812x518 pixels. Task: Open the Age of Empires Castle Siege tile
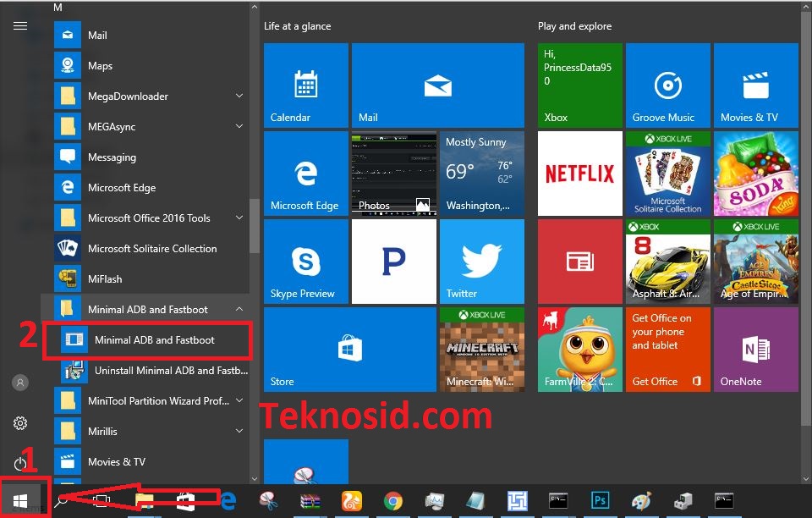(756, 261)
